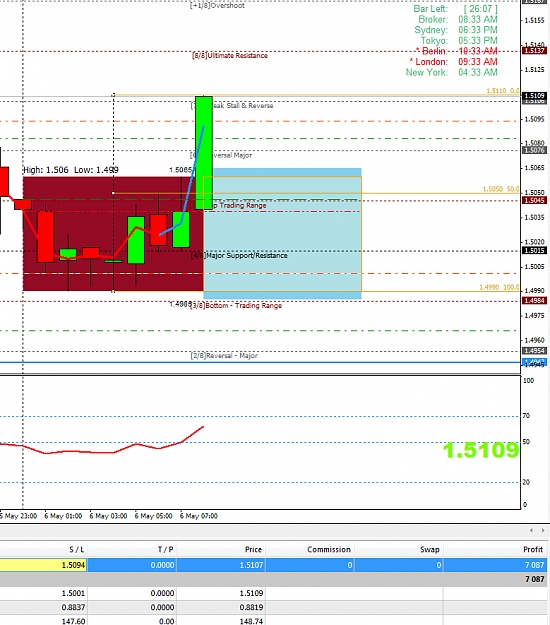Click the London session time 09:33 AM
This screenshot has width=550, height=625.
478,62
